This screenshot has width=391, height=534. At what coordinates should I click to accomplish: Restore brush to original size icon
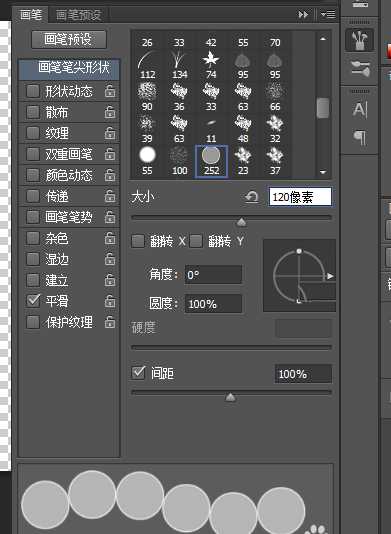pyautogui.click(x=251, y=197)
